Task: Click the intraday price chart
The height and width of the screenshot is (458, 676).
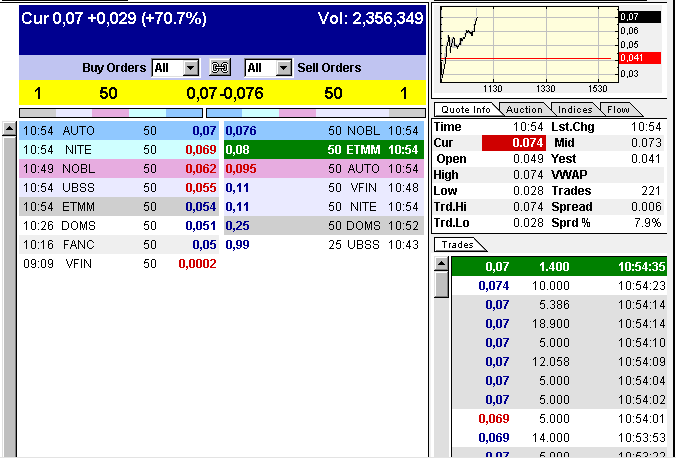Action: [x=526, y=45]
